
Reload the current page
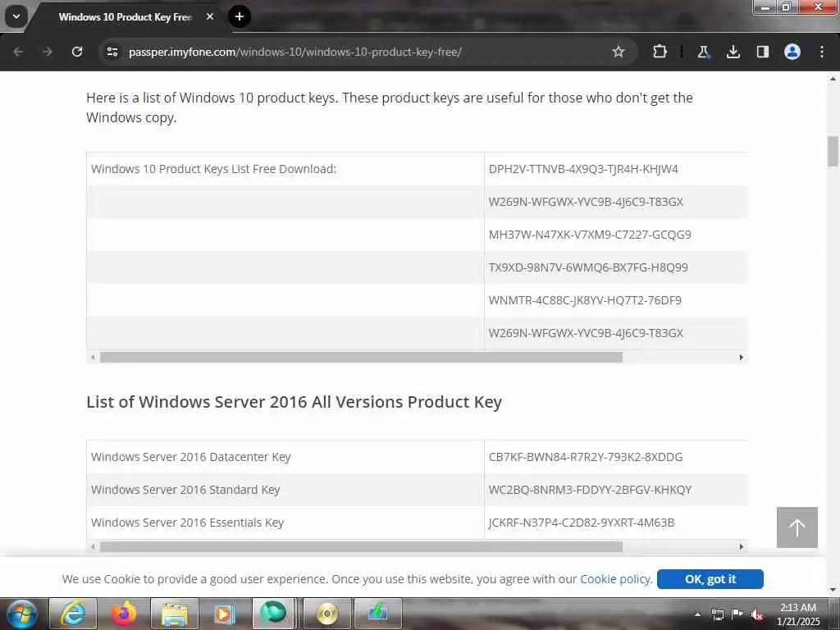77,52
